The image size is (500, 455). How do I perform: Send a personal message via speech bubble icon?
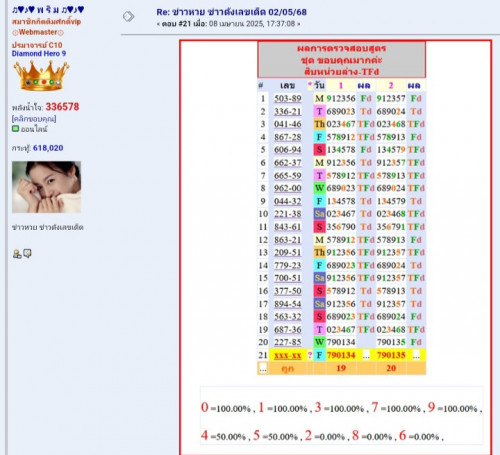[x=27, y=254]
